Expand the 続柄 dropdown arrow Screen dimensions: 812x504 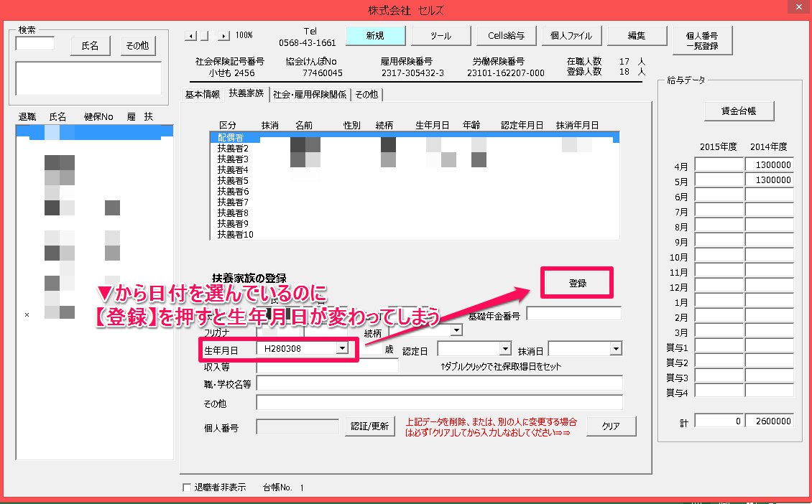pos(456,330)
